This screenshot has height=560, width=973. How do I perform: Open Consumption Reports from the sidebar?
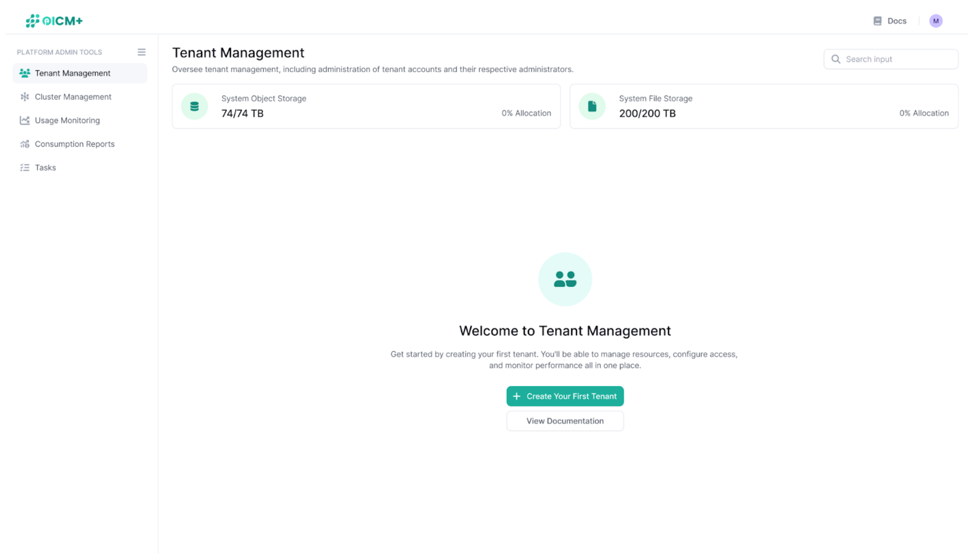pyautogui.click(x=74, y=144)
